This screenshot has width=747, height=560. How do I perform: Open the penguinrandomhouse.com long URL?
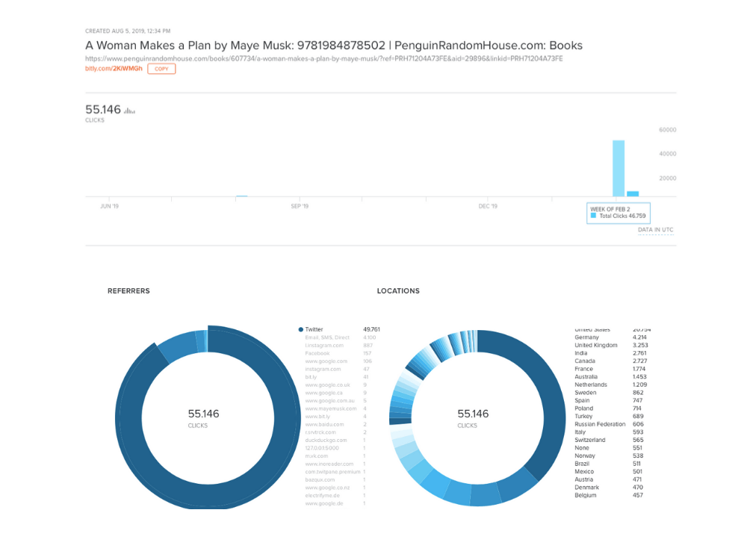pyautogui.click(x=323, y=58)
